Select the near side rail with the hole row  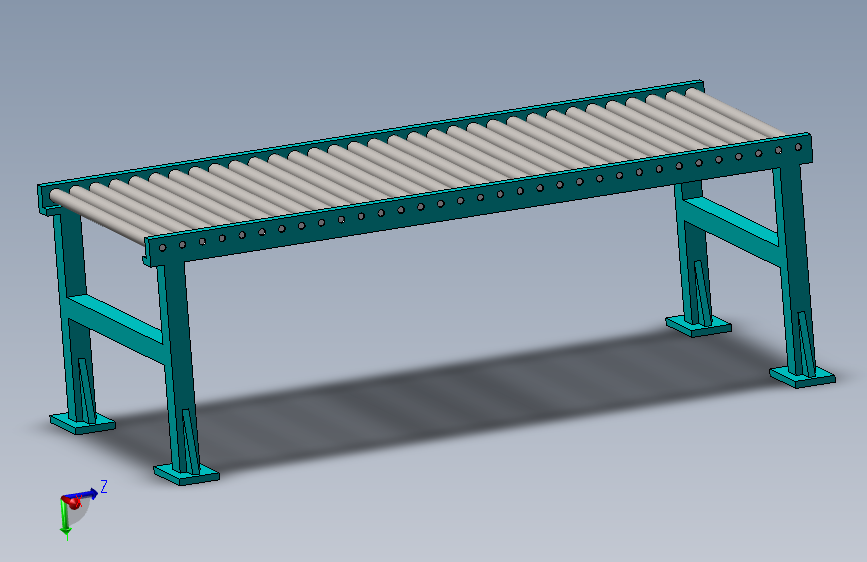pyautogui.click(x=478, y=201)
